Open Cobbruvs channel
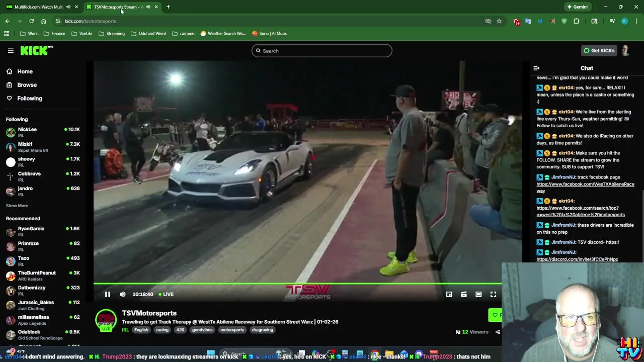Viewport: 644px width, 362px height. (x=43, y=176)
